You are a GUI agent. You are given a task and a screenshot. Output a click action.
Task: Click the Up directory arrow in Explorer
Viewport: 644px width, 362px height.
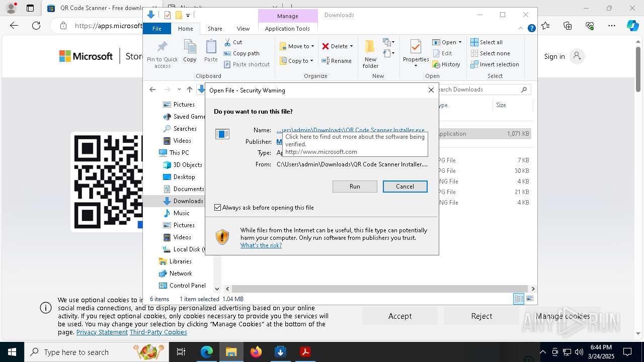[x=189, y=89]
